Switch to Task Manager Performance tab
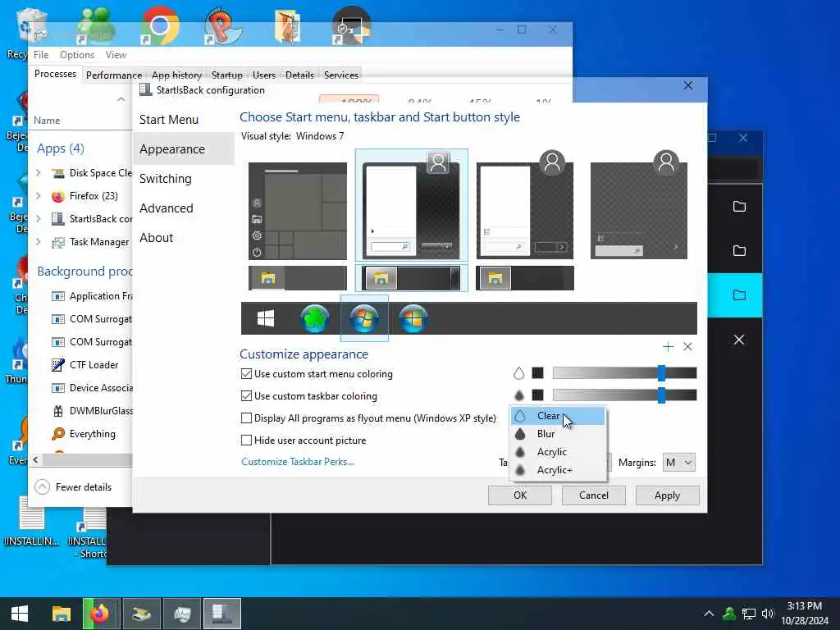 click(x=113, y=75)
